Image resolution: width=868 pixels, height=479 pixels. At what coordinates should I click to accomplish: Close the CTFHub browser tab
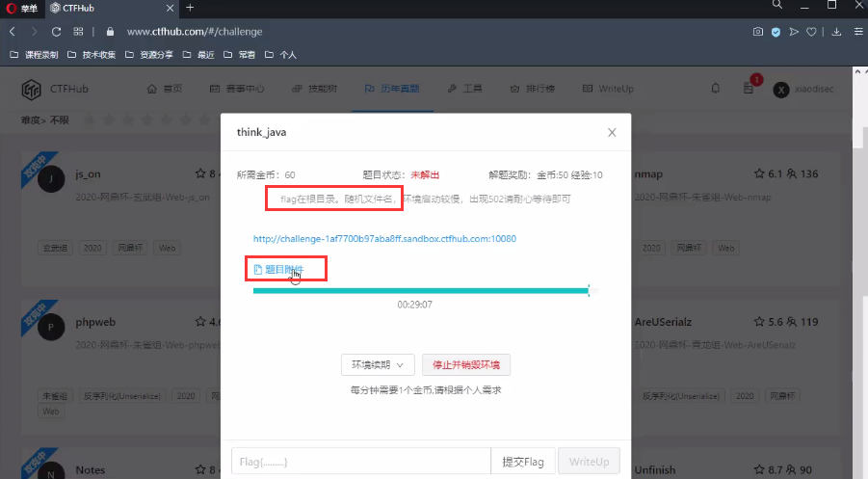[170, 9]
